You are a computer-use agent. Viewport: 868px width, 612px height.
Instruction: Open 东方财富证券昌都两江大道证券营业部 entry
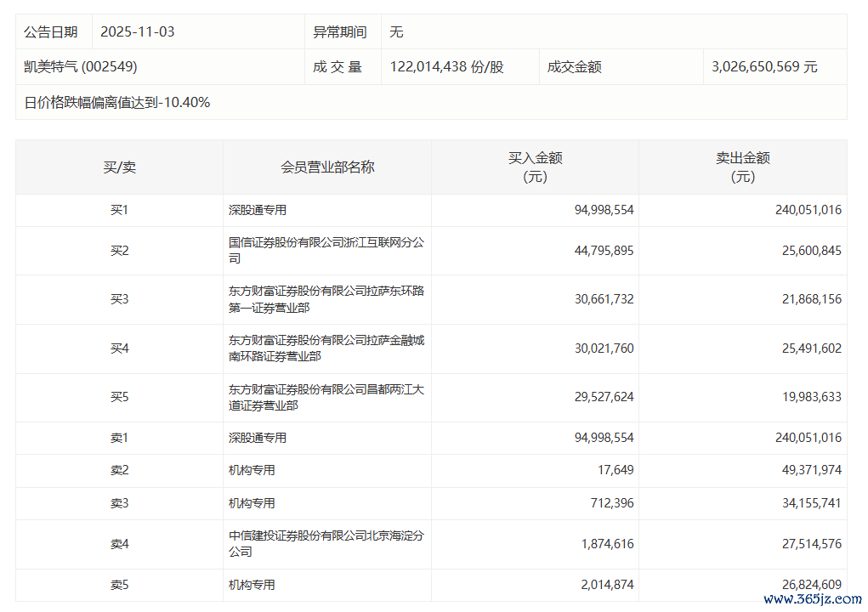(326, 398)
